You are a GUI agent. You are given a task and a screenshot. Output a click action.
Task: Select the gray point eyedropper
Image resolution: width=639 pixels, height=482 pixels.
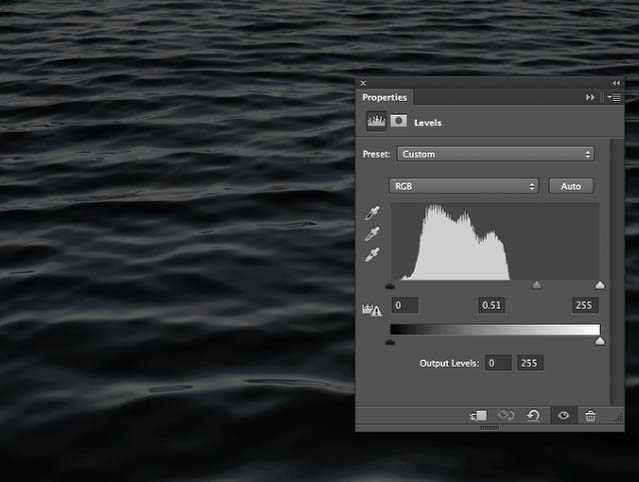[x=374, y=233]
